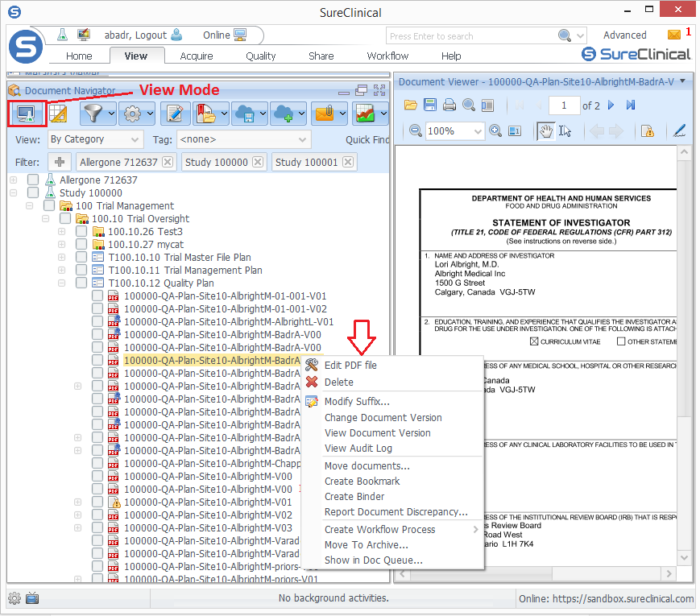Click the design mode ruler icon
This screenshot has width=700, height=616.
pyautogui.click(x=58, y=114)
